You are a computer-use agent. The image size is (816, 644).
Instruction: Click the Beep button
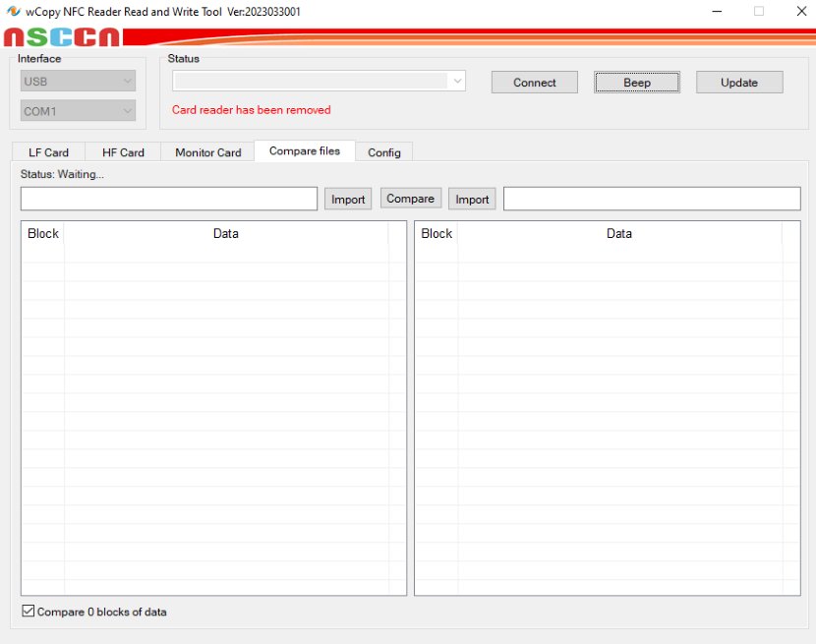point(636,83)
